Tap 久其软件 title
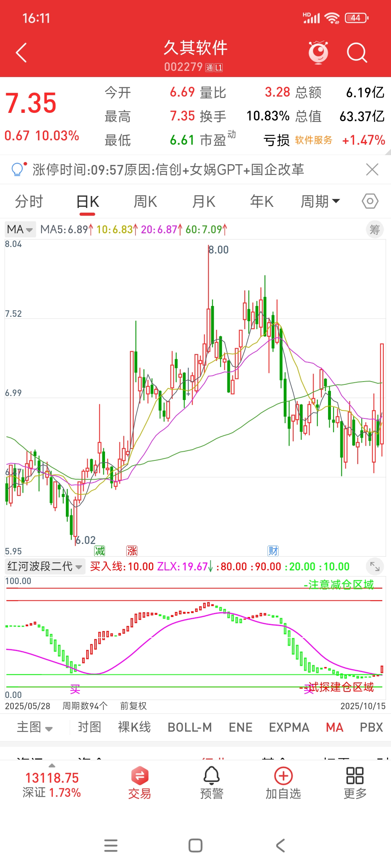 pos(195,48)
